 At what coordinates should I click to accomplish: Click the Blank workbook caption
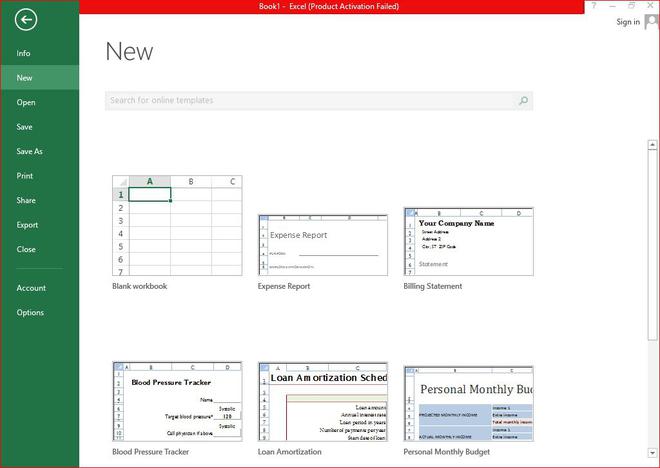(x=139, y=286)
